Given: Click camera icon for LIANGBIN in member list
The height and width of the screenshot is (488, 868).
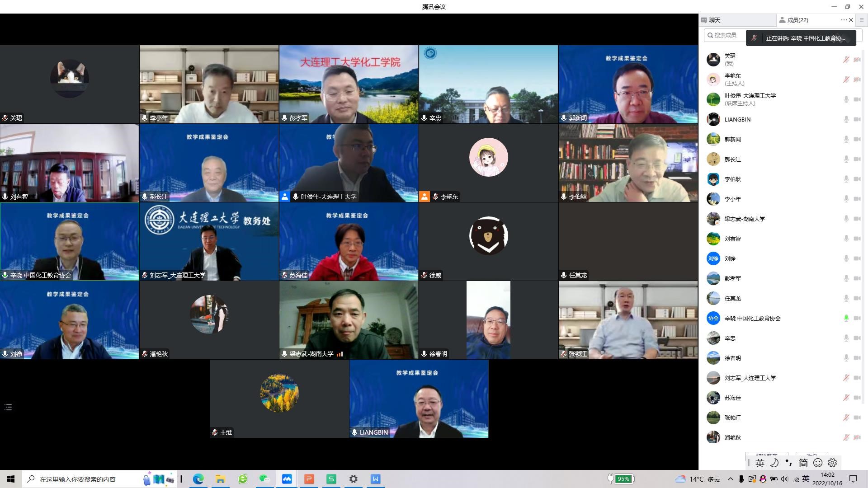Looking at the screenshot, I should coord(857,119).
